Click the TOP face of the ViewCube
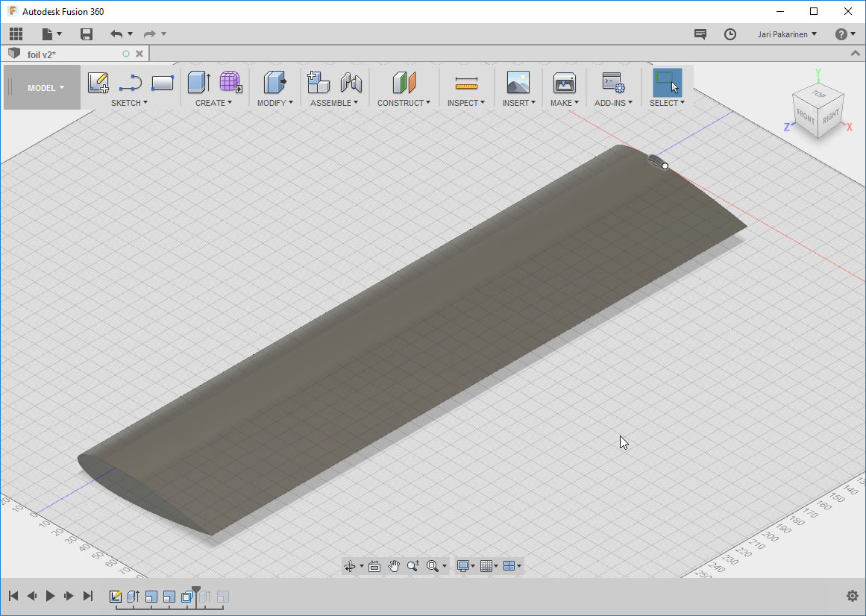The height and width of the screenshot is (616, 866). (818, 93)
